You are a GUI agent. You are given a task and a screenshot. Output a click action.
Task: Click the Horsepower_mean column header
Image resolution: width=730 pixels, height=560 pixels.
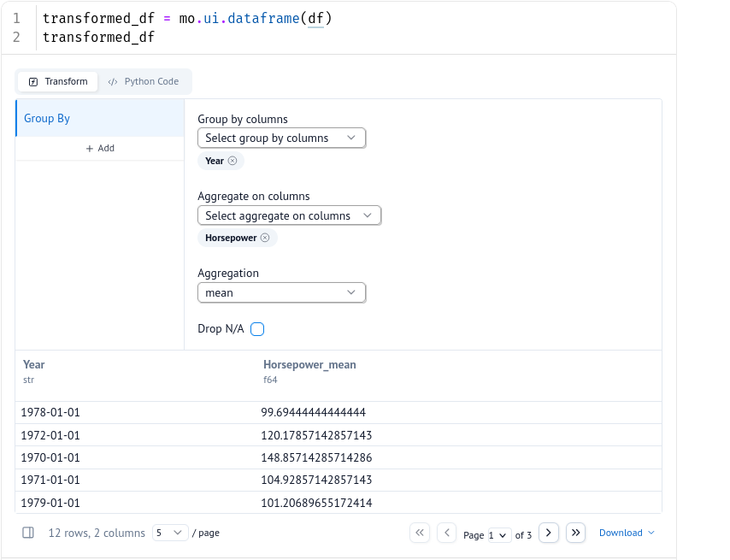[309, 365]
